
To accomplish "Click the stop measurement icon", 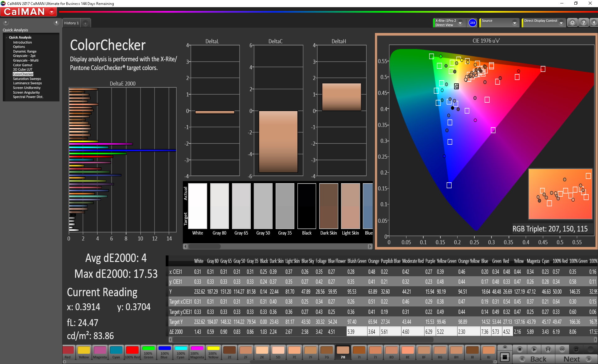I will (x=520, y=349).
